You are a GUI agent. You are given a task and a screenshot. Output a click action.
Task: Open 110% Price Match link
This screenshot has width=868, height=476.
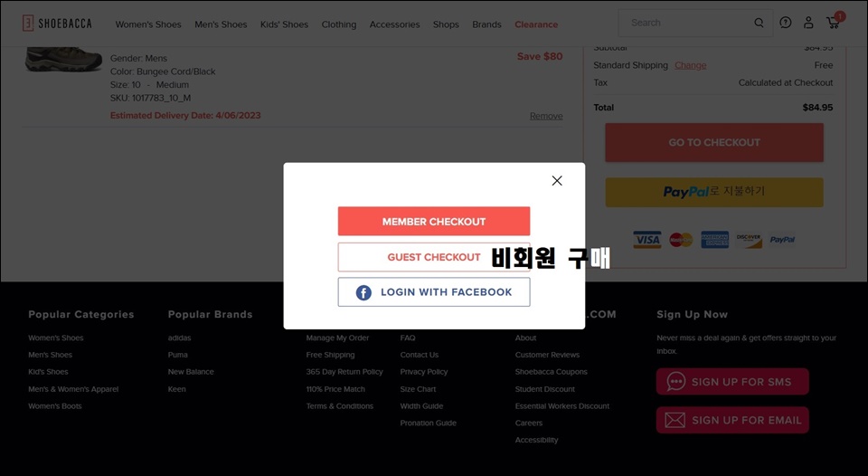[x=335, y=389]
